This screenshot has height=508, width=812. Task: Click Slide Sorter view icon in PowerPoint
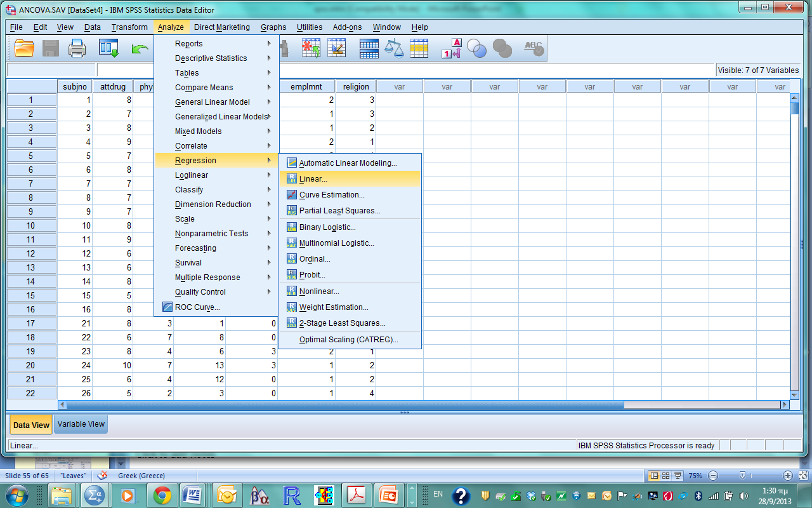[666, 476]
